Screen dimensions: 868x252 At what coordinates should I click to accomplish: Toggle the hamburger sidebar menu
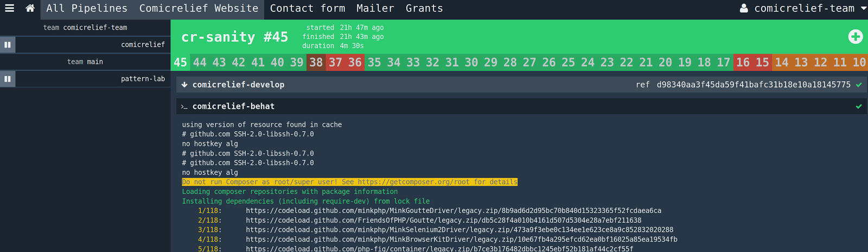pos(9,8)
